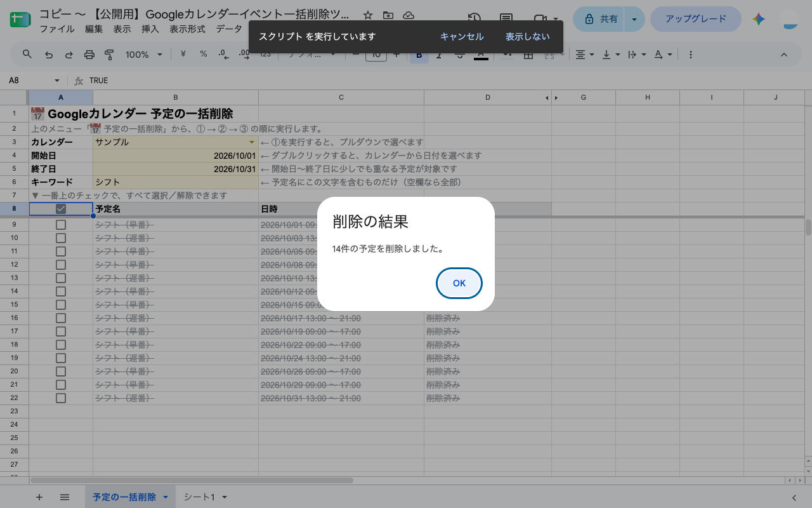Collapse the toolbar with chevron icon
Screen dimensions: 812x508
(784, 55)
